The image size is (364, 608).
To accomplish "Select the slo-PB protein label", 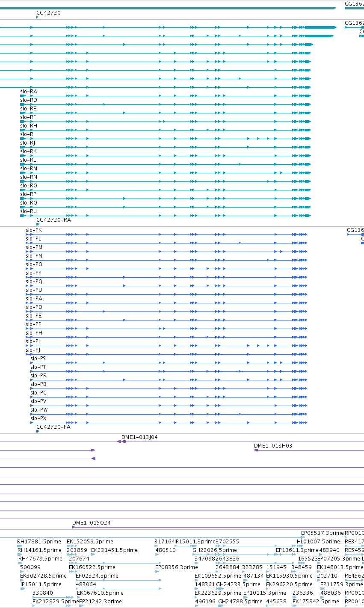I will [x=38, y=384].
